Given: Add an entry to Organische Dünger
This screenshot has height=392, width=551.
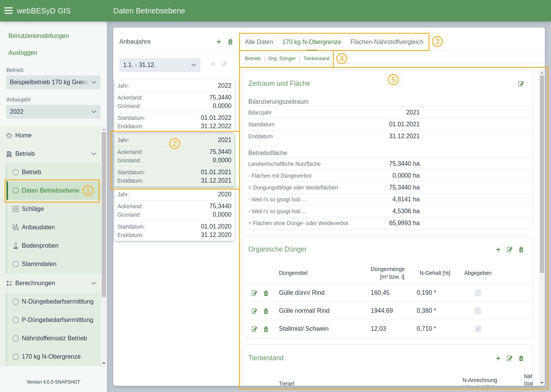Looking at the screenshot, I should click(498, 250).
